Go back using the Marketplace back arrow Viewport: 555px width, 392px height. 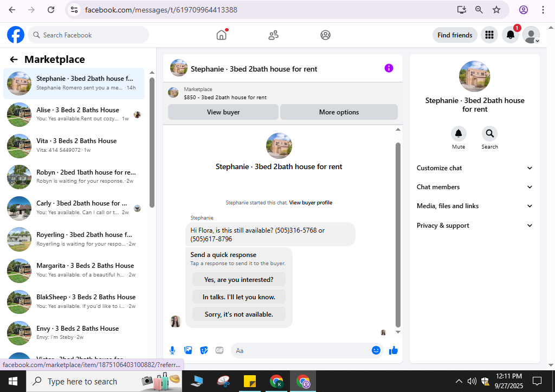coord(14,59)
